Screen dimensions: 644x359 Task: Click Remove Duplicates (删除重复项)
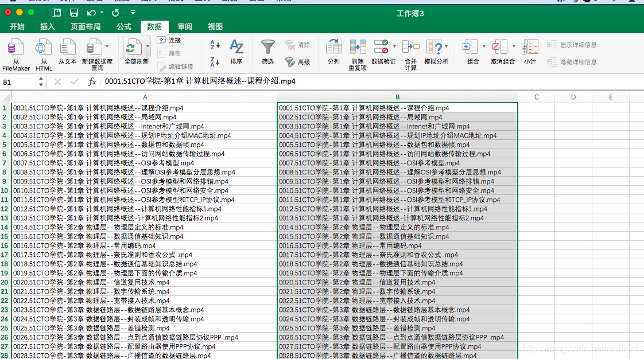pos(358,55)
